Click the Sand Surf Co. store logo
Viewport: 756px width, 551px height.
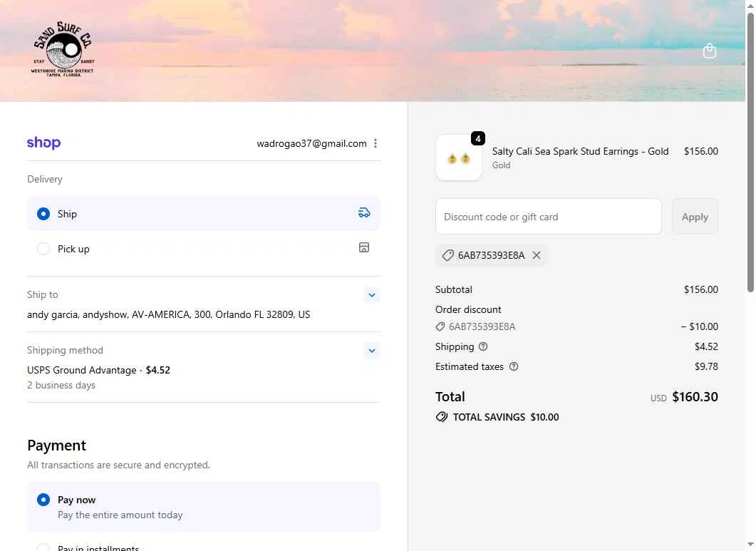[63, 50]
